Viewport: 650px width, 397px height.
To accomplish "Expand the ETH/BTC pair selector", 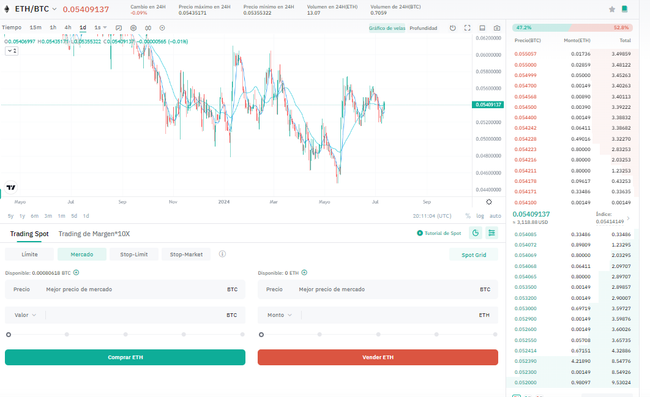I will coord(54,9).
